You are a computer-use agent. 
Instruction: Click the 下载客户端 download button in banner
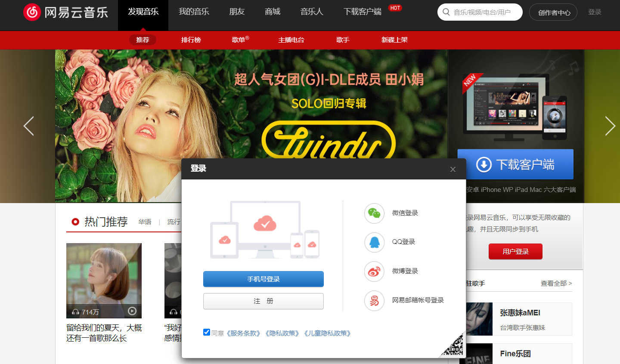(515, 164)
